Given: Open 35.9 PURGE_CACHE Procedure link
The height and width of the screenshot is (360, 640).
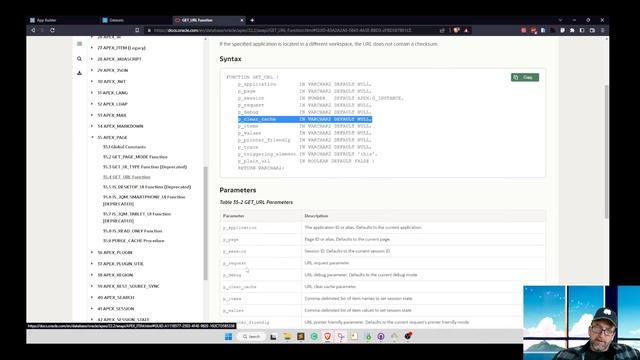Looking at the screenshot, I should click(133, 241).
